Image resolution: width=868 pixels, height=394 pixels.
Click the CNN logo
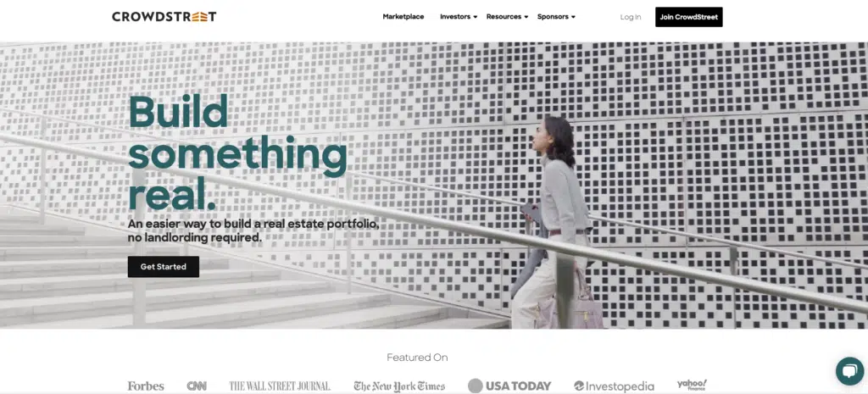pyautogui.click(x=197, y=386)
